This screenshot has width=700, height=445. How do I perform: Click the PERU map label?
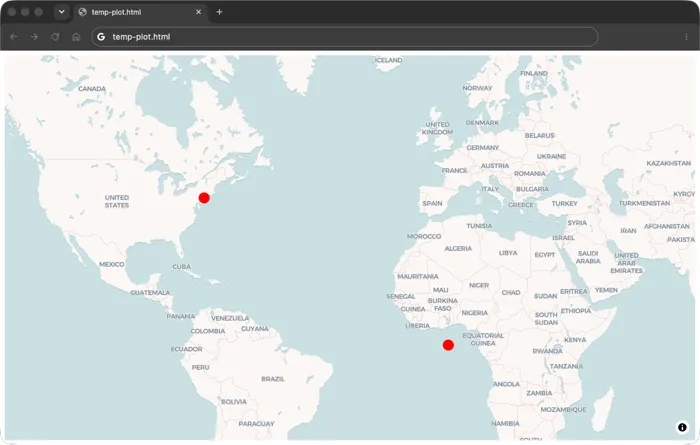[200, 367]
